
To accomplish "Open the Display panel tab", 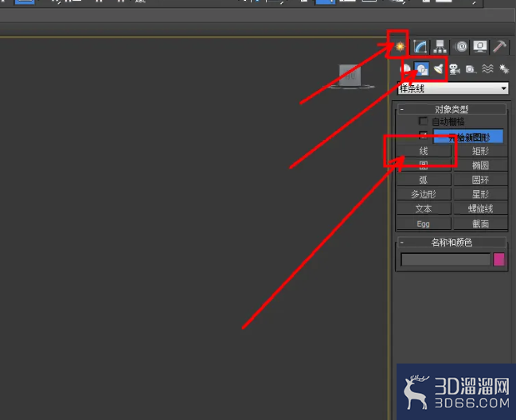I will pyautogui.click(x=480, y=47).
